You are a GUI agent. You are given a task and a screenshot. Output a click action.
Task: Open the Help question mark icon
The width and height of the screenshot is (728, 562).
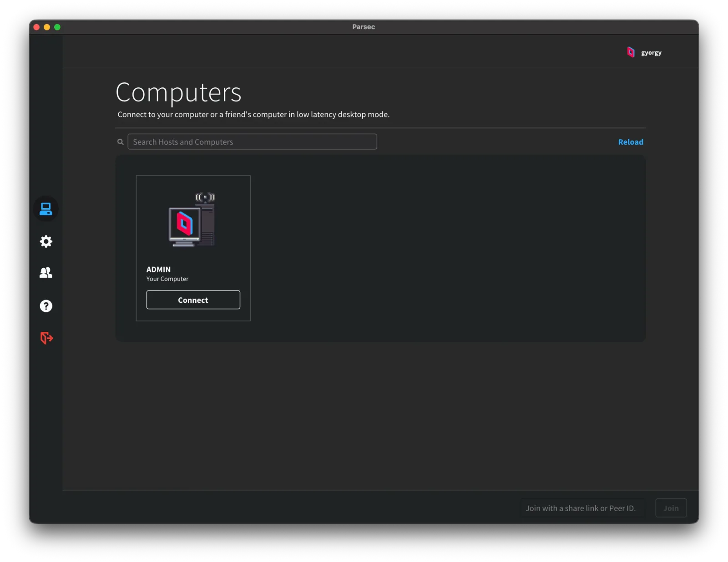click(x=46, y=306)
